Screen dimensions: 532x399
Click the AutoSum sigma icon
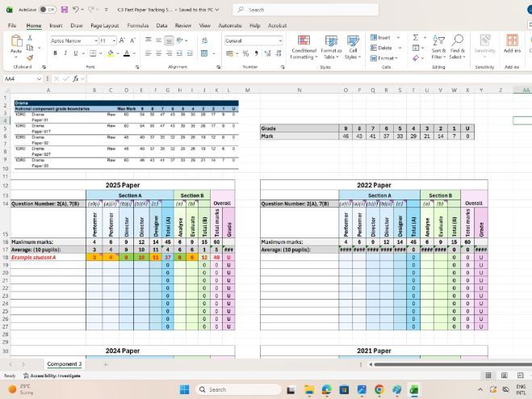point(416,37)
